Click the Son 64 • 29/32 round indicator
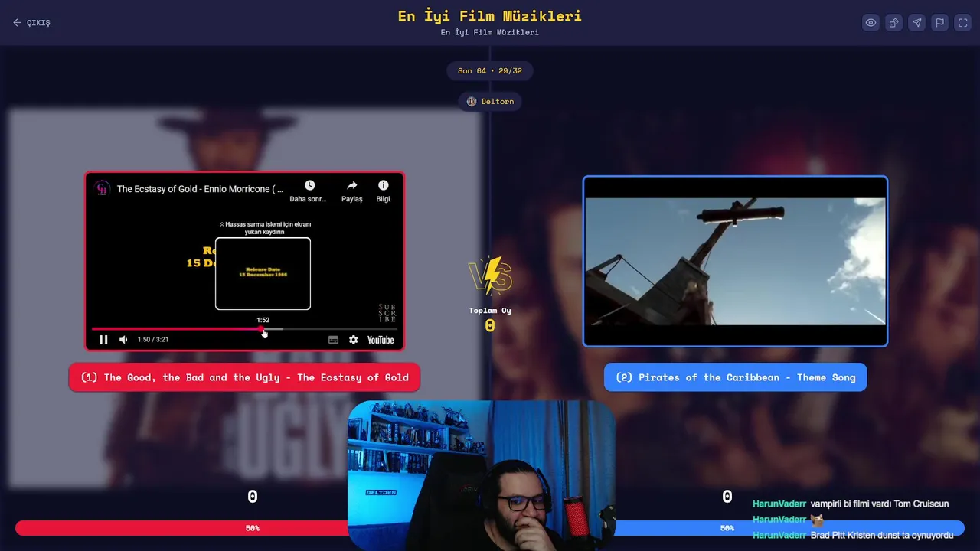This screenshot has width=980, height=551. click(x=490, y=71)
